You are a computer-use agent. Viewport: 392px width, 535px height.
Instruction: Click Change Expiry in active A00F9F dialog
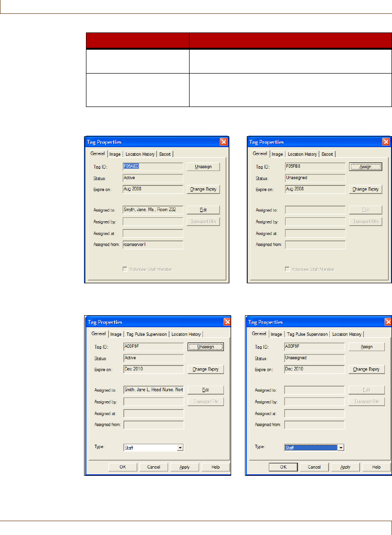(x=206, y=369)
